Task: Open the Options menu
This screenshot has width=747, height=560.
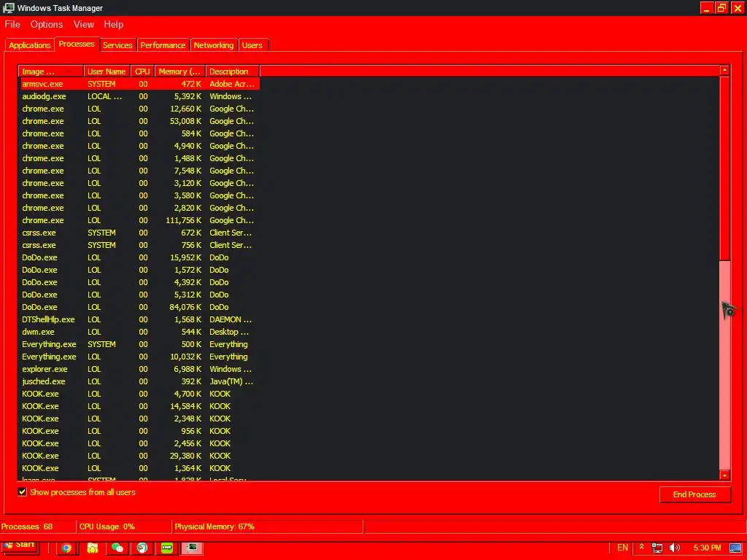Action: tap(47, 24)
